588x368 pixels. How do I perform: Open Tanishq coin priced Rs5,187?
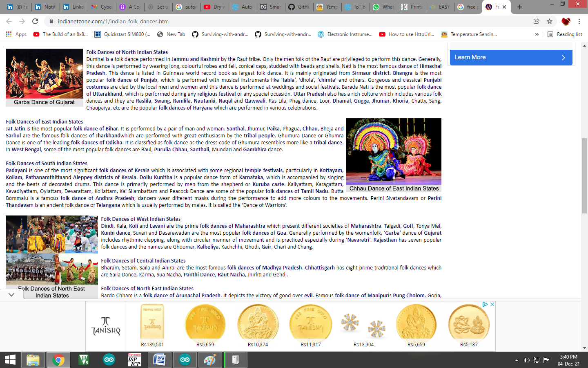[x=469, y=326]
